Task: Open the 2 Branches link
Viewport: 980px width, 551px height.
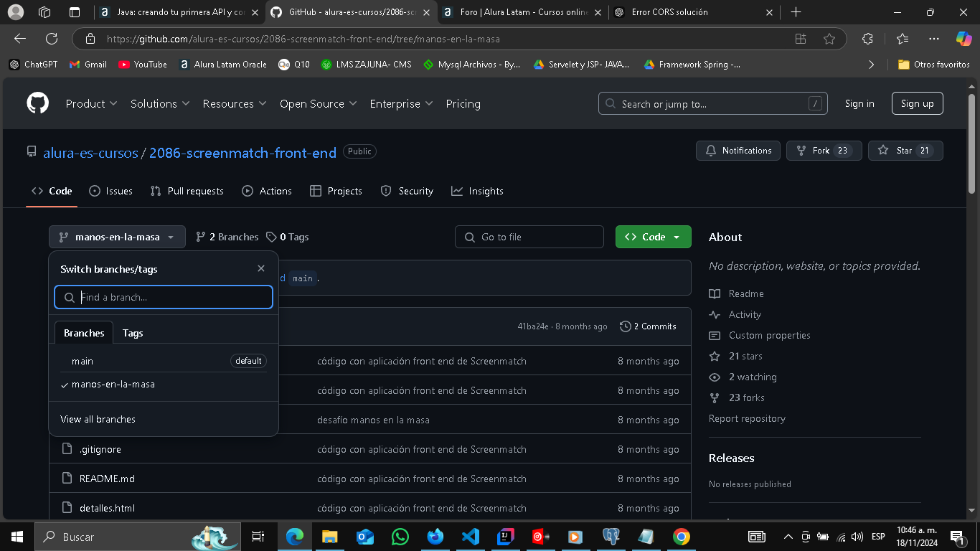Action: click(227, 237)
